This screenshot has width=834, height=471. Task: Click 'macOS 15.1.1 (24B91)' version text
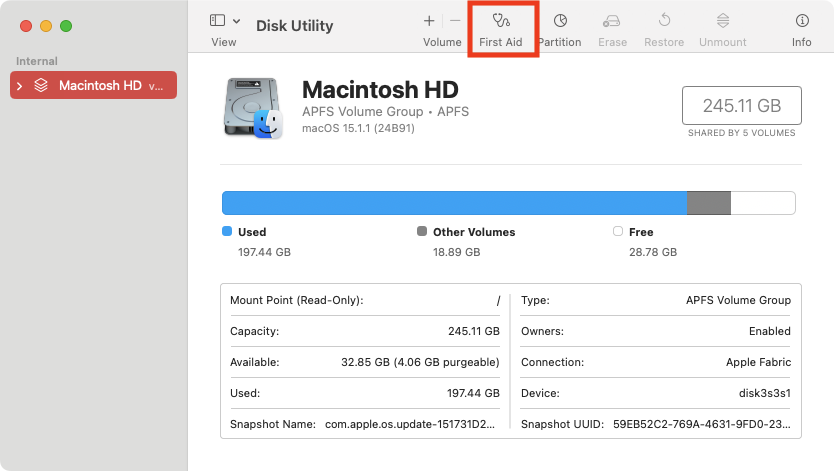click(358, 128)
